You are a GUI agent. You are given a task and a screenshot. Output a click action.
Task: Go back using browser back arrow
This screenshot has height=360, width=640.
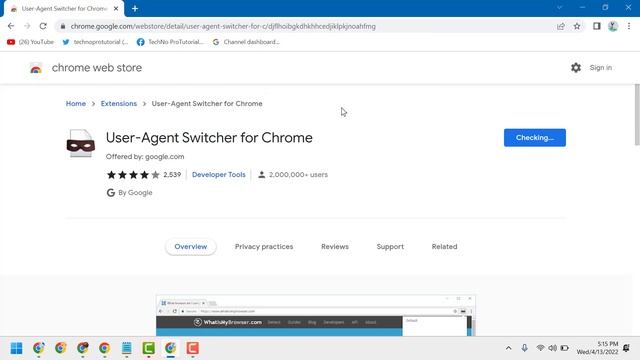point(11,26)
